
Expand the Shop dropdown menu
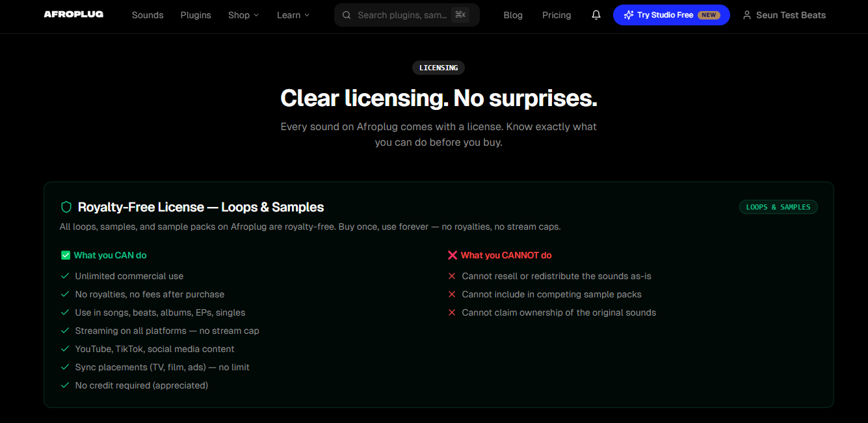click(243, 15)
